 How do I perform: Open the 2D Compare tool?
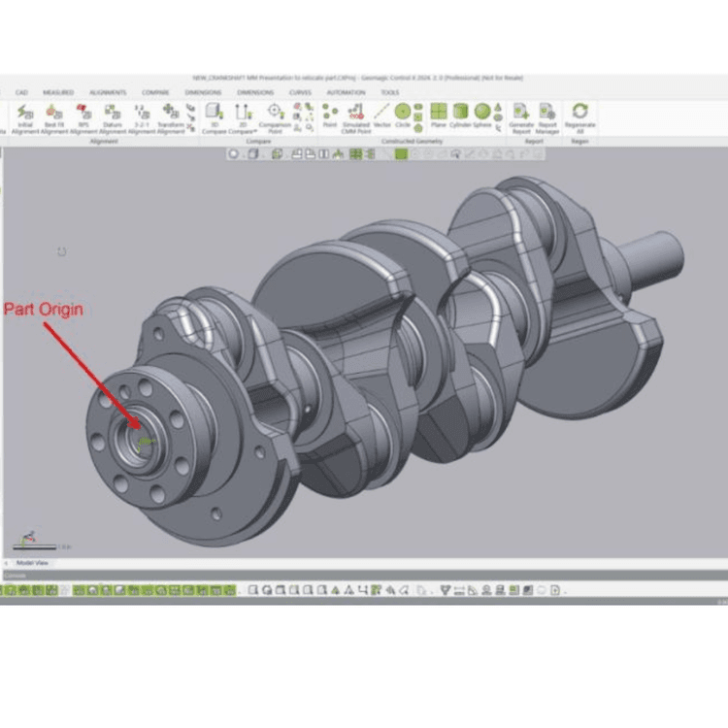coord(243,116)
